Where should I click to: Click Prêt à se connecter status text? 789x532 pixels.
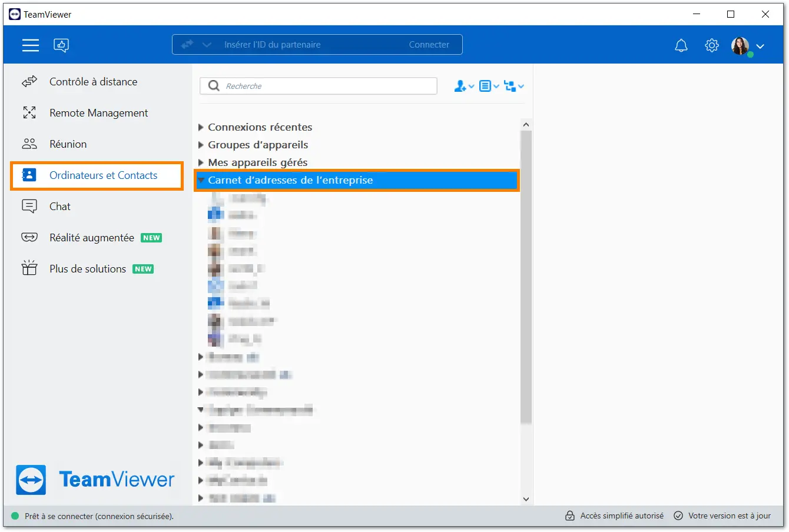[99, 516]
